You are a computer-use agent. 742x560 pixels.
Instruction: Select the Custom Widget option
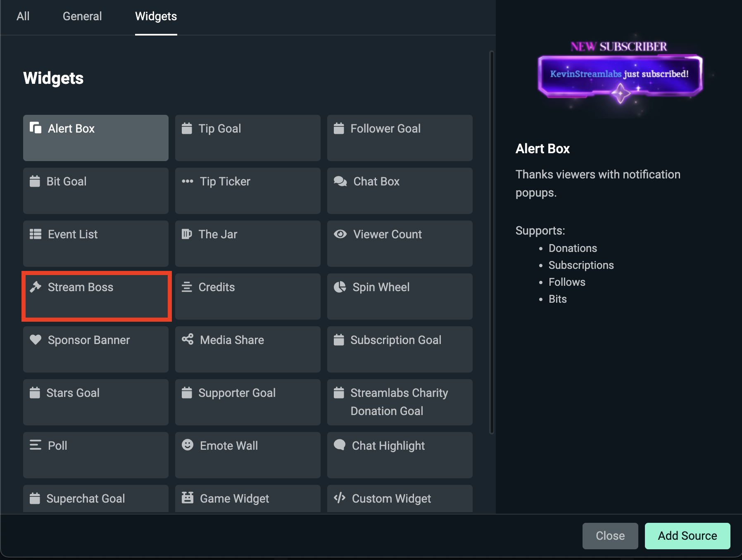click(399, 498)
